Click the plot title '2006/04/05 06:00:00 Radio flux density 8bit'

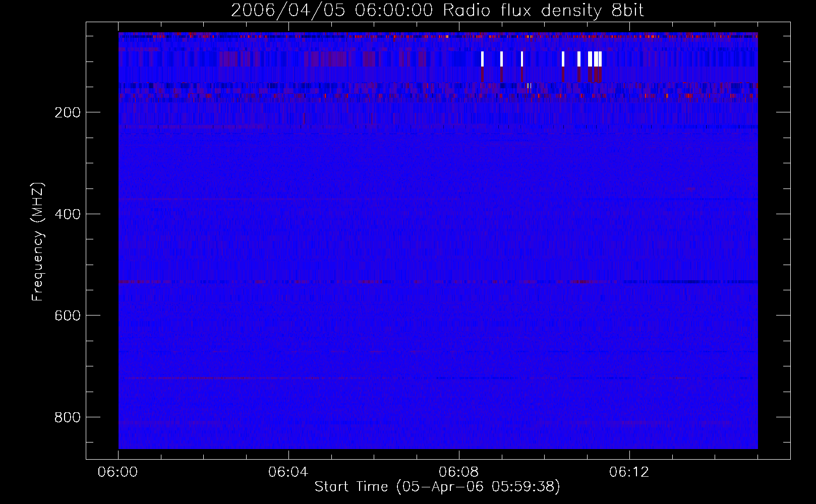tap(437, 11)
